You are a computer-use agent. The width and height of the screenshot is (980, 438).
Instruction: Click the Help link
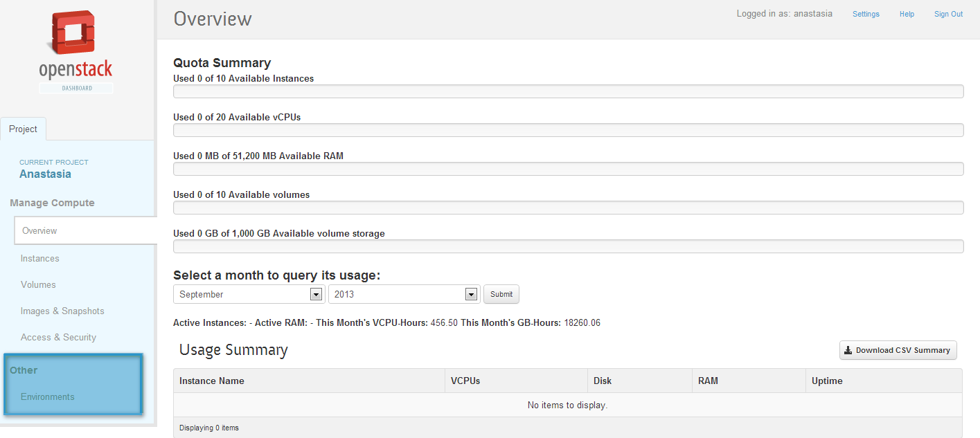(907, 14)
